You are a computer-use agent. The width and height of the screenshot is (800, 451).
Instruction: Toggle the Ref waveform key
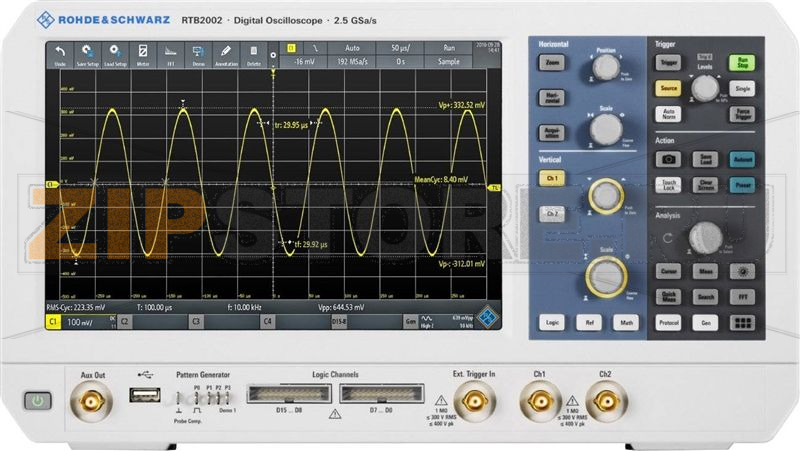pyautogui.click(x=589, y=322)
